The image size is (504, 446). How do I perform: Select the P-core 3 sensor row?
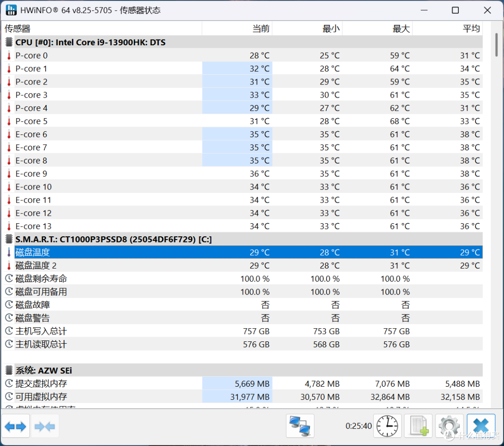(243, 95)
